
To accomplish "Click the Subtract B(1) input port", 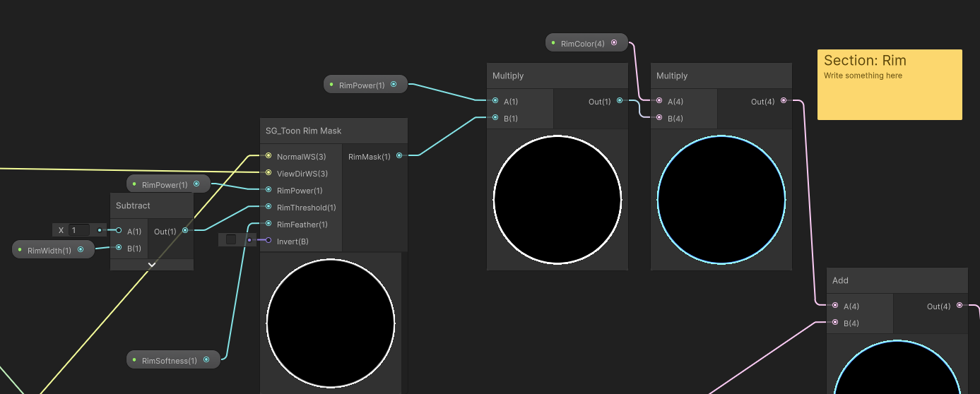I will pos(119,248).
